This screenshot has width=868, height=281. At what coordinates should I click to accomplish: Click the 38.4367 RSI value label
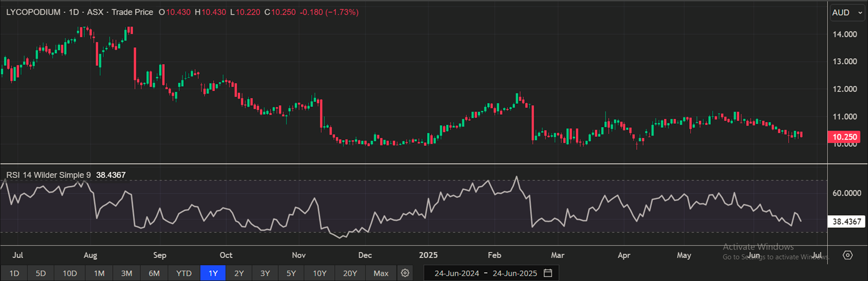(847, 221)
